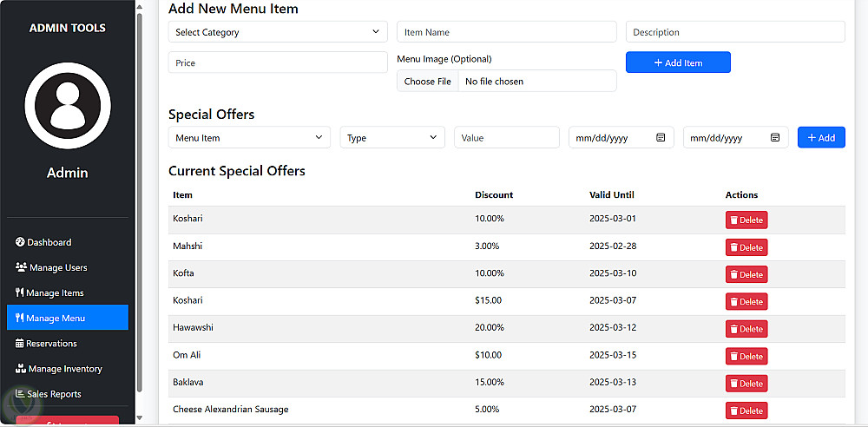Click the Item Name input field
Screen dimensions: 868x427
pos(507,32)
